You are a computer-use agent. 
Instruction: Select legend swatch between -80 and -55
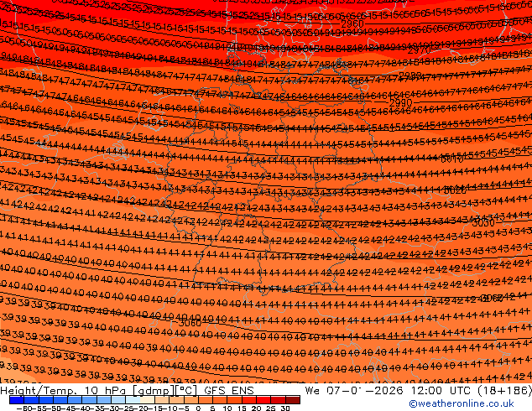31,400
